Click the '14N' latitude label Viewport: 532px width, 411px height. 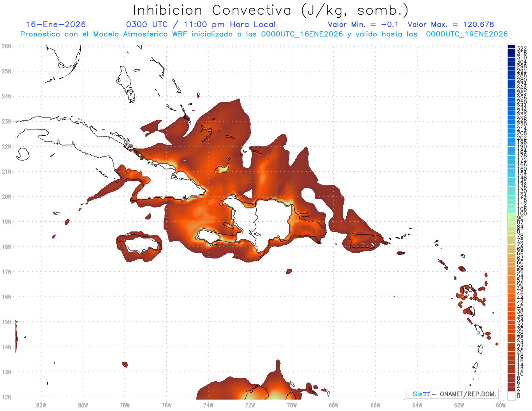click(x=6, y=347)
